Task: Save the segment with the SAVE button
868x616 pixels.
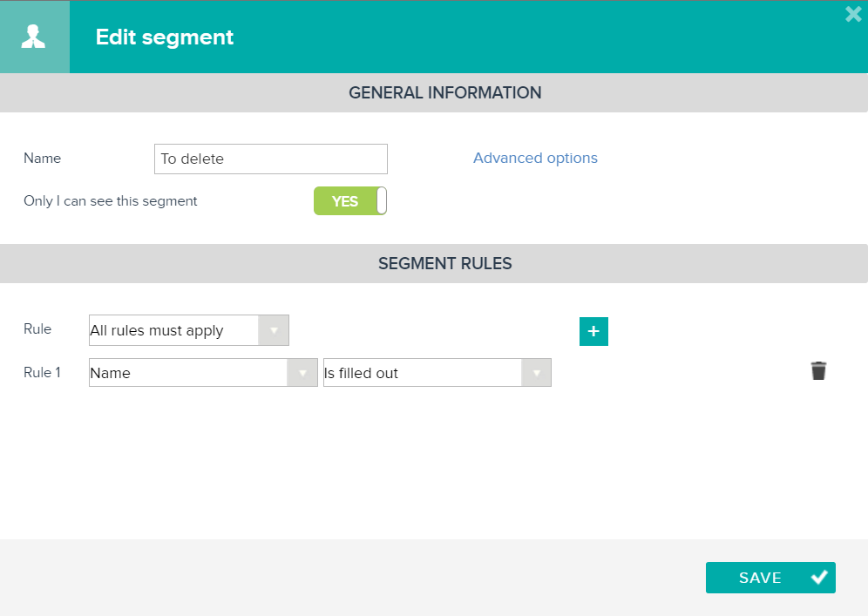Action: tap(770, 578)
